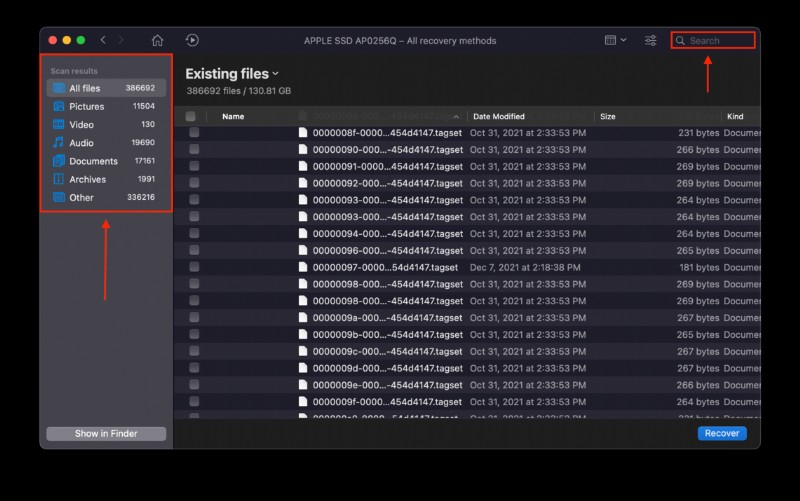The image size is (800, 501).
Task: Toggle the select-all header checkbox
Action: click(x=190, y=116)
